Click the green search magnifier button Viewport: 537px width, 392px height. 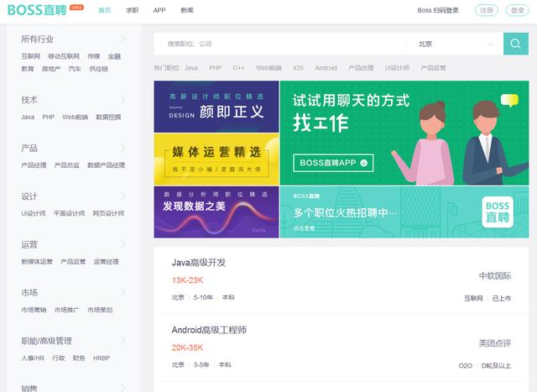(516, 44)
